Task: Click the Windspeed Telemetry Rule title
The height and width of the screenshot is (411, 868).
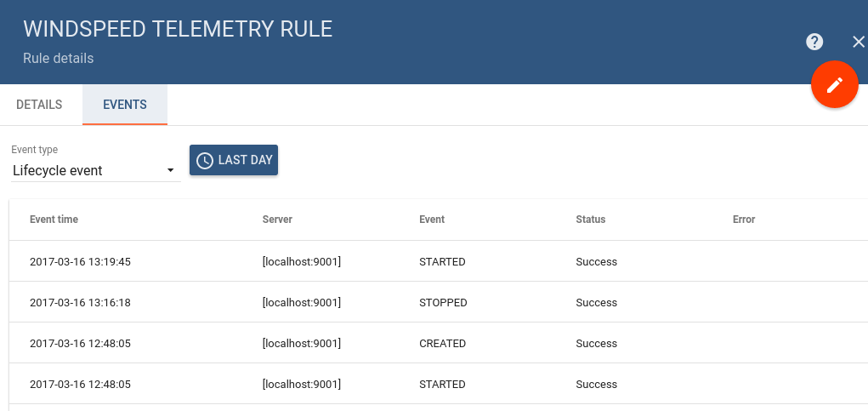Action: [x=178, y=29]
